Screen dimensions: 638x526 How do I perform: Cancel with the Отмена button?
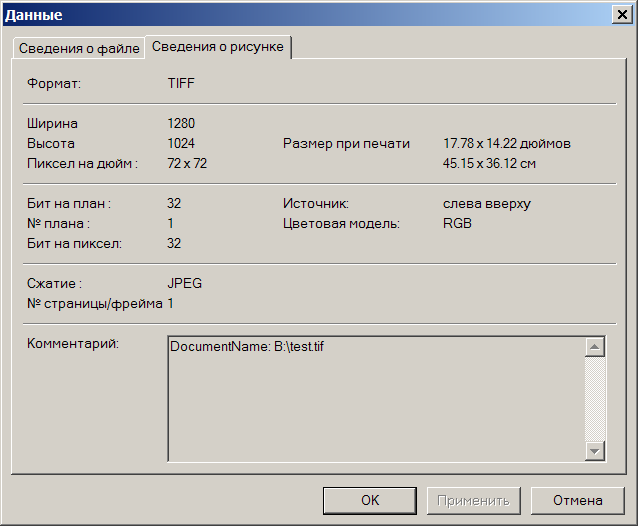point(578,500)
